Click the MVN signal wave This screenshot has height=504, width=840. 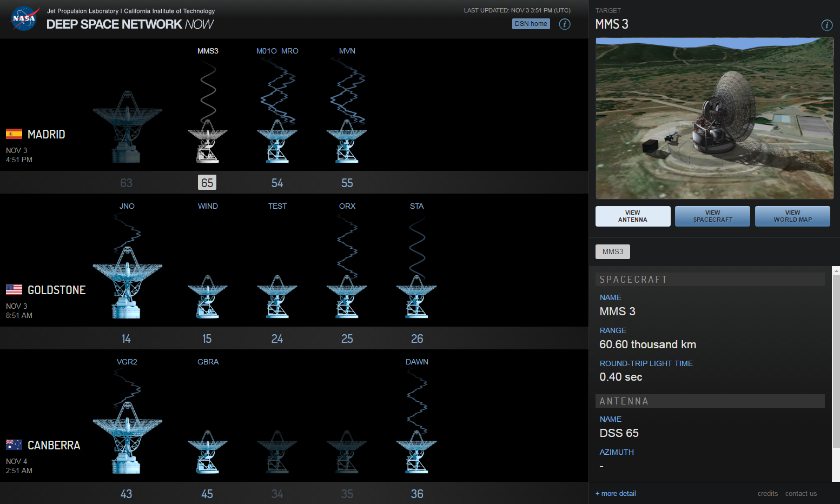click(x=347, y=91)
